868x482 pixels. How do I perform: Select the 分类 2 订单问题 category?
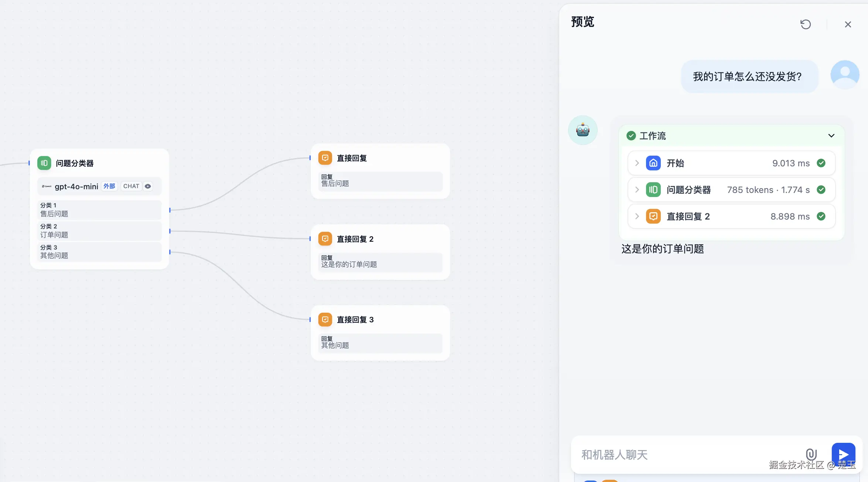tap(99, 231)
